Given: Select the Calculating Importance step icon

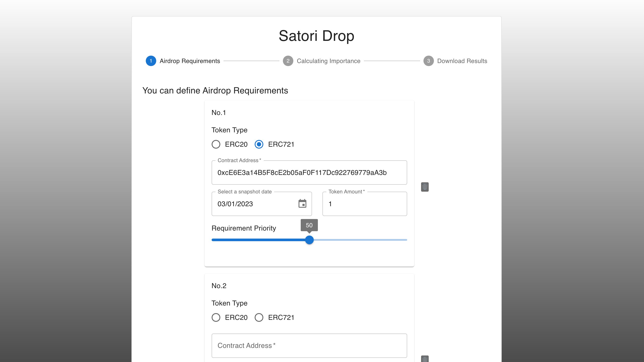Looking at the screenshot, I should (288, 61).
